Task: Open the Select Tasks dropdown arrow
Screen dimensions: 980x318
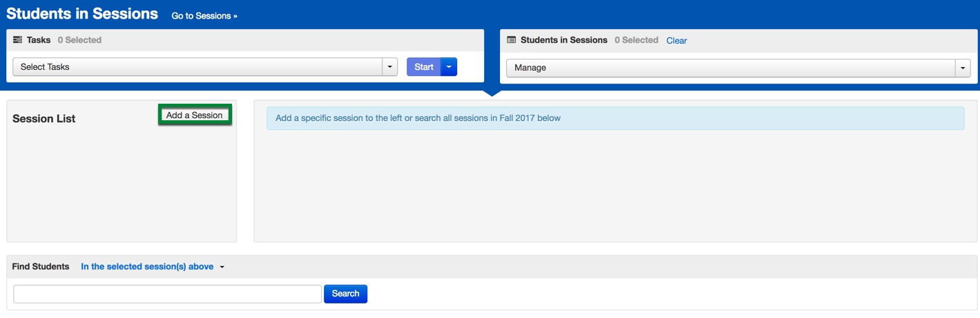Action: 390,67
